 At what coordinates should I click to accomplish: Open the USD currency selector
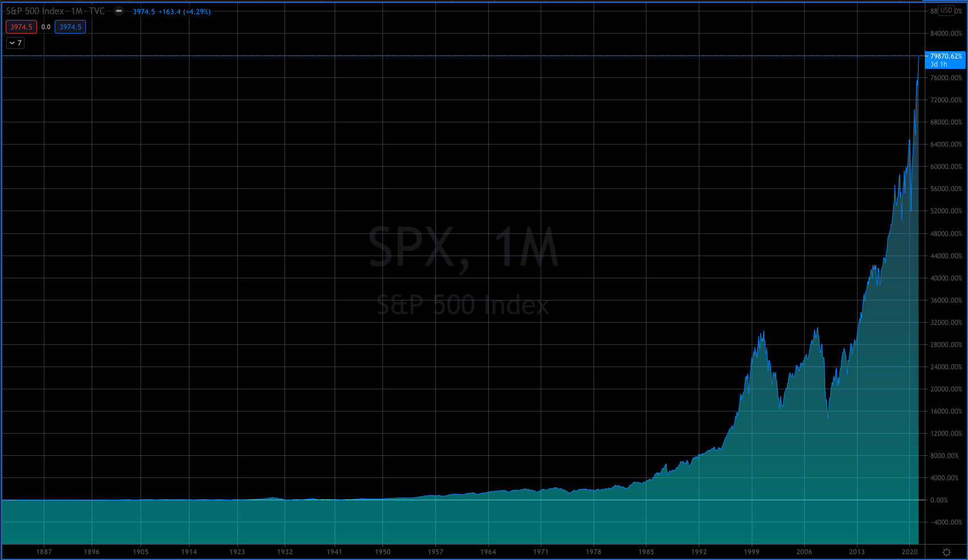point(946,10)
